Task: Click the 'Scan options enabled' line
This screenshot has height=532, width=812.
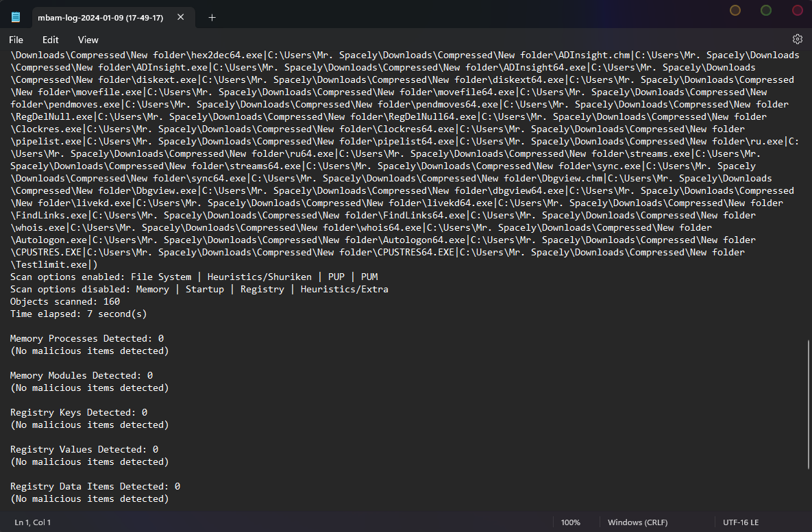Action: [194, 277]
